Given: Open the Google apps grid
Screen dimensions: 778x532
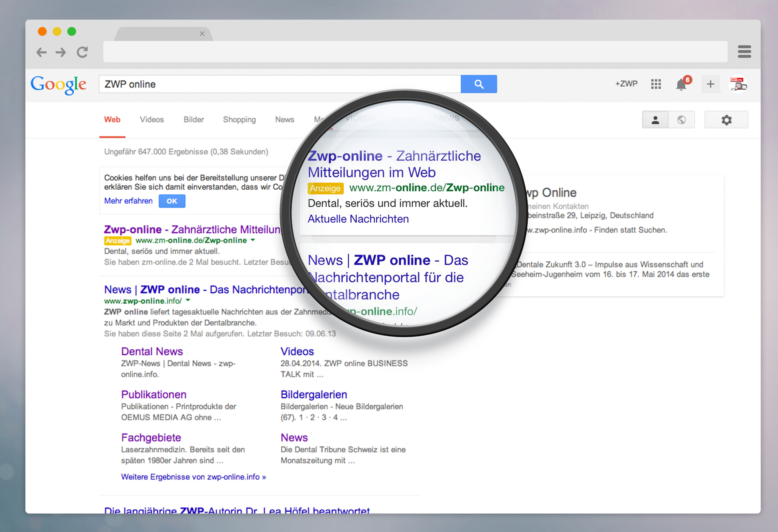Looking at the screenshot, I should tap(656, 84).
